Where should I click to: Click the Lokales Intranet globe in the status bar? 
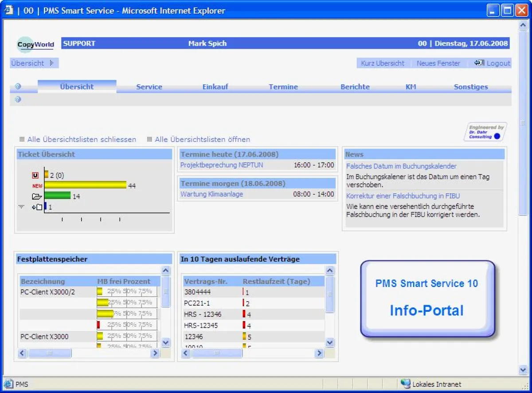coord(407,384)
